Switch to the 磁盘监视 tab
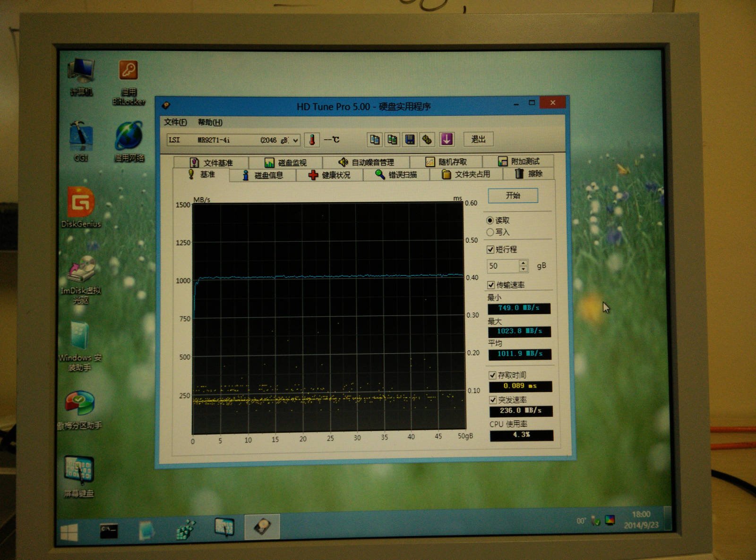This screenshot has width=756, height=560. coord(285,162)
